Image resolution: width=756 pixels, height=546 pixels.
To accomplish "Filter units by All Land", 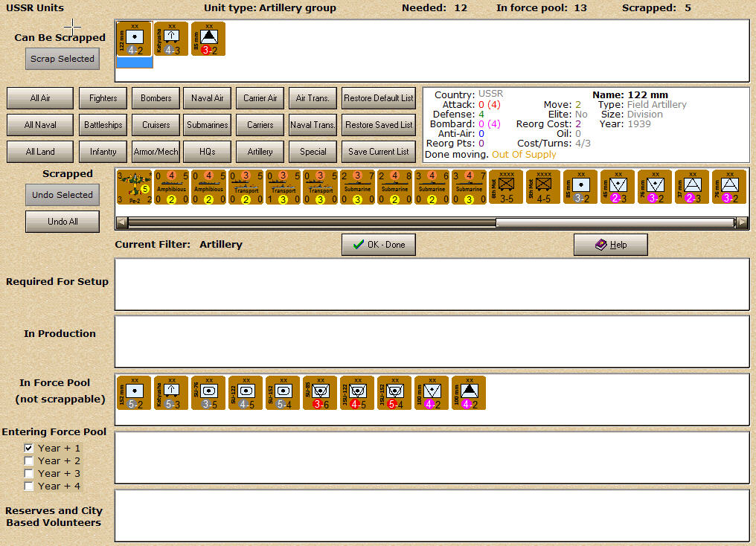I will click(40, 152).
